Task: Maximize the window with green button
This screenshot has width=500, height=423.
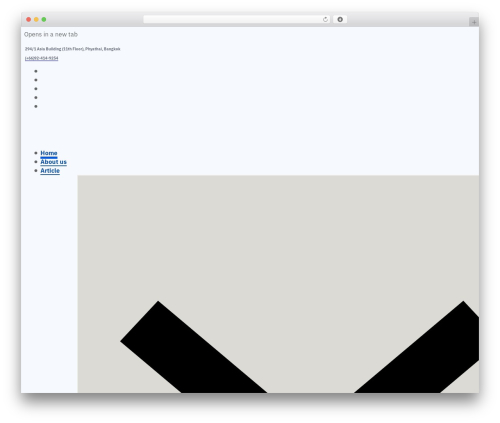Action: click(x=44, y=19)
